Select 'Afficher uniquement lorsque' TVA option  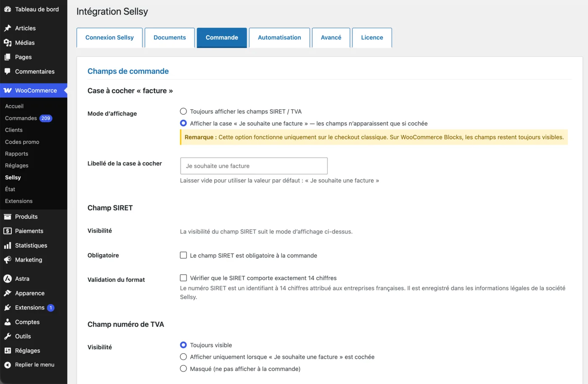[x=184, y=357]
